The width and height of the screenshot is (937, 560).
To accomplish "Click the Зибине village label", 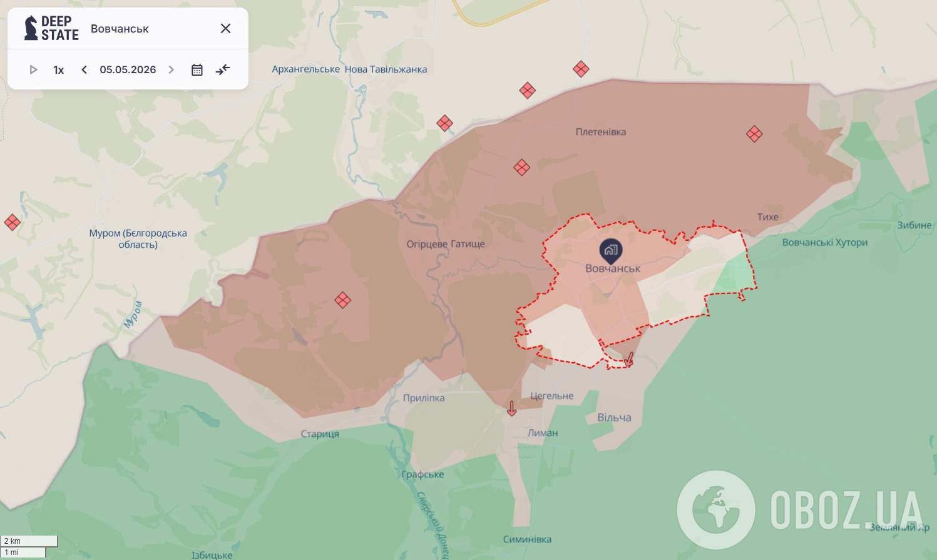I will point(914,225).
